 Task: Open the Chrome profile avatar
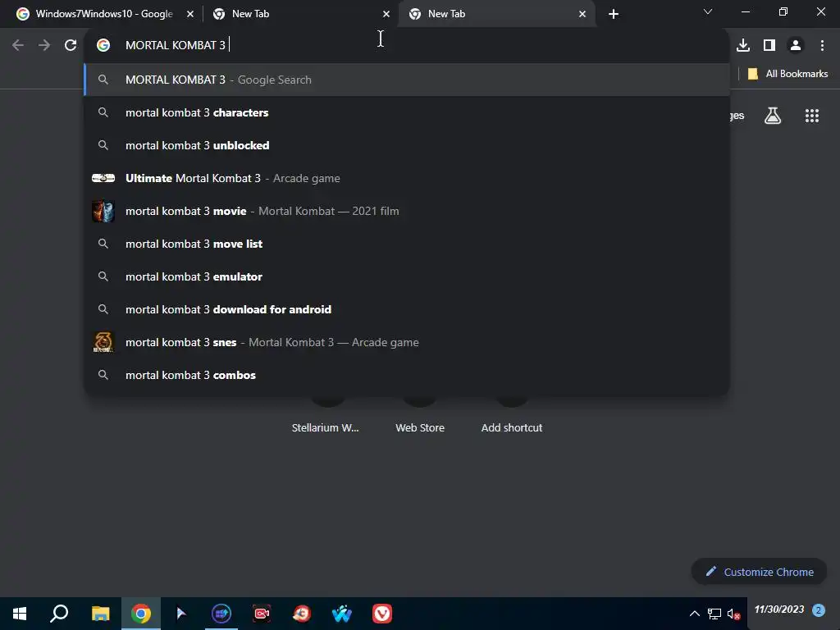coord(796,45)
